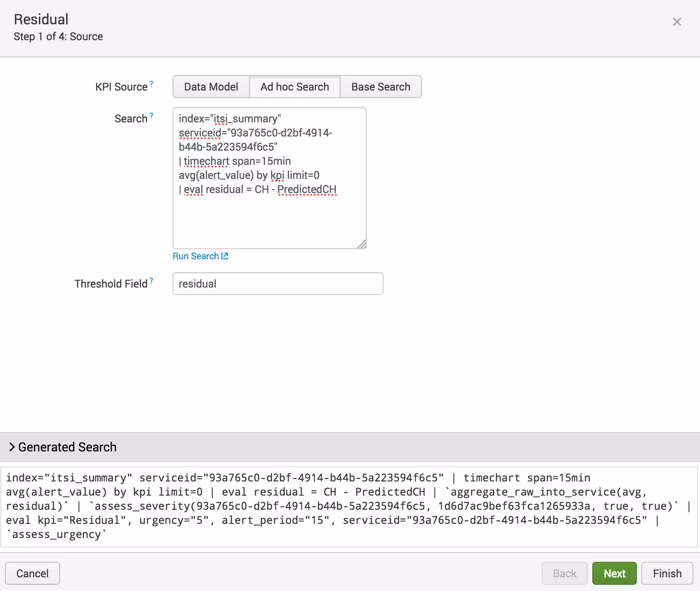Choose the Ad hoc Search option
Viewport: 700px width, 591px height.
point(294,87)
